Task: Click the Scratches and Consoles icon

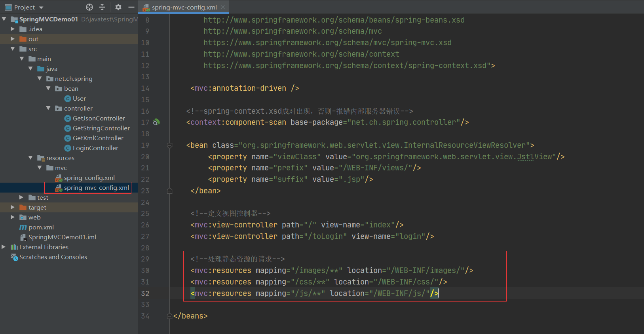Action: (x=14, y=257)
